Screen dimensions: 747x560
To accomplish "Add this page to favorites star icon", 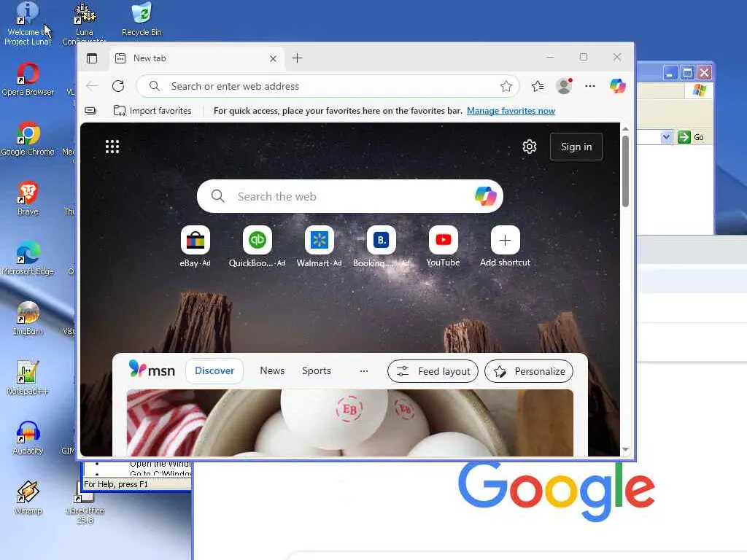I will (x=506, y=86).
